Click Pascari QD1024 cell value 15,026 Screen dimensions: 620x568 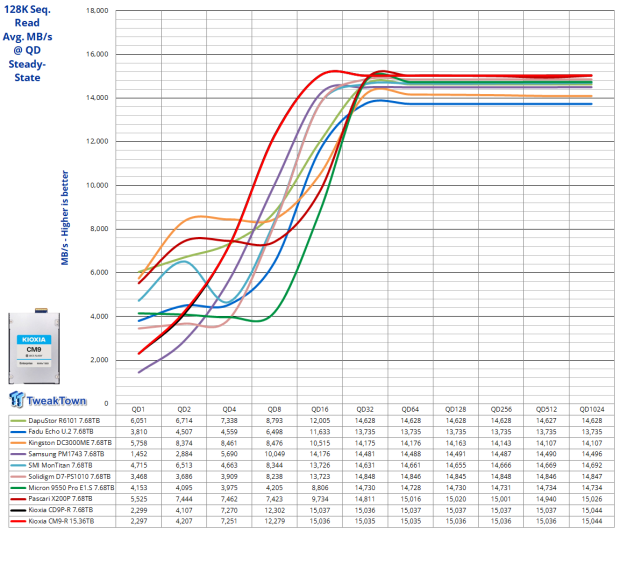pyautogui.click(x=592, y=499)
